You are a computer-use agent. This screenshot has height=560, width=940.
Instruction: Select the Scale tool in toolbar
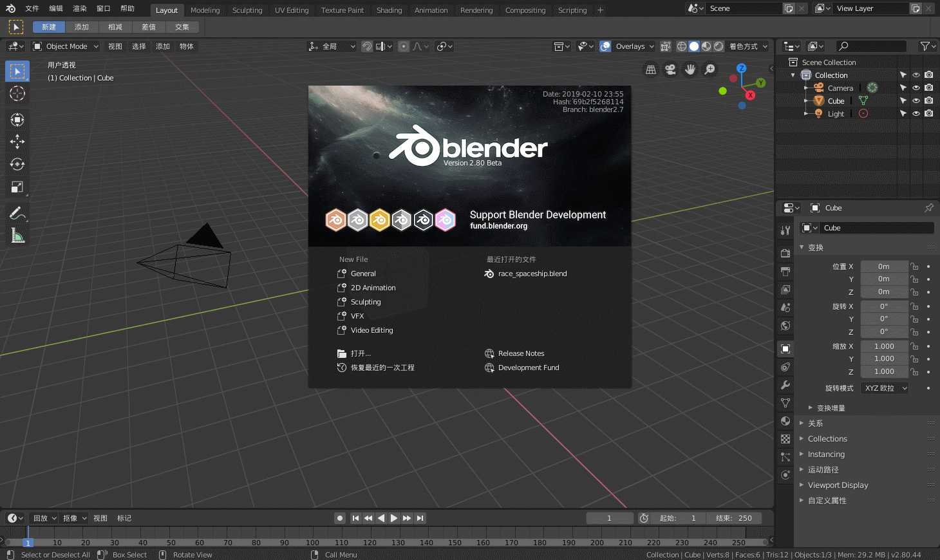tap(17, 187)
